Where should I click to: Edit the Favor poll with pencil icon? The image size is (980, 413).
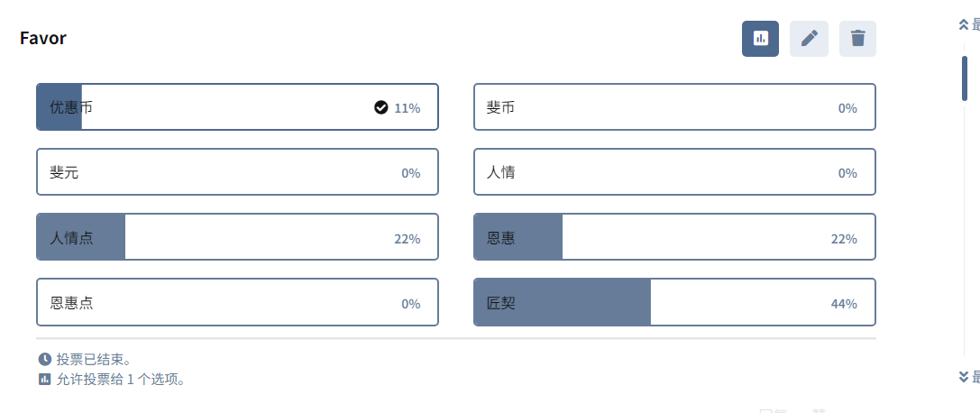(809, 39)
